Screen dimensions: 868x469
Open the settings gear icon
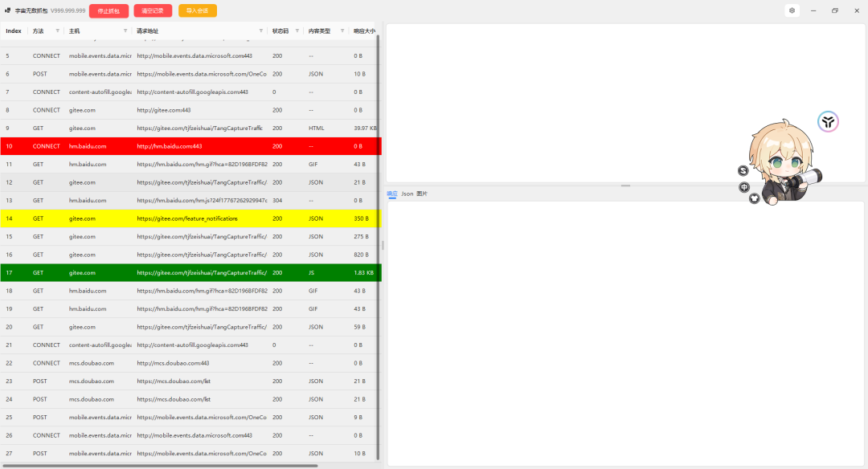click(792, 10)
